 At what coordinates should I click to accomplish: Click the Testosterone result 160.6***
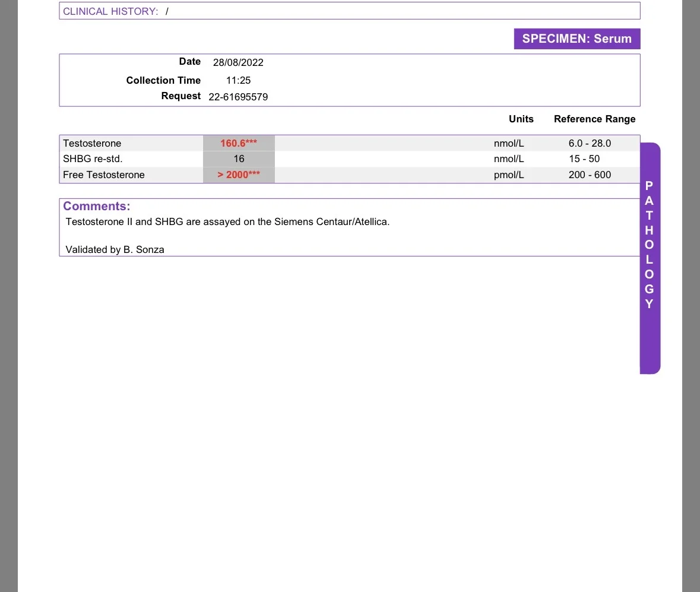coord(239,143)
